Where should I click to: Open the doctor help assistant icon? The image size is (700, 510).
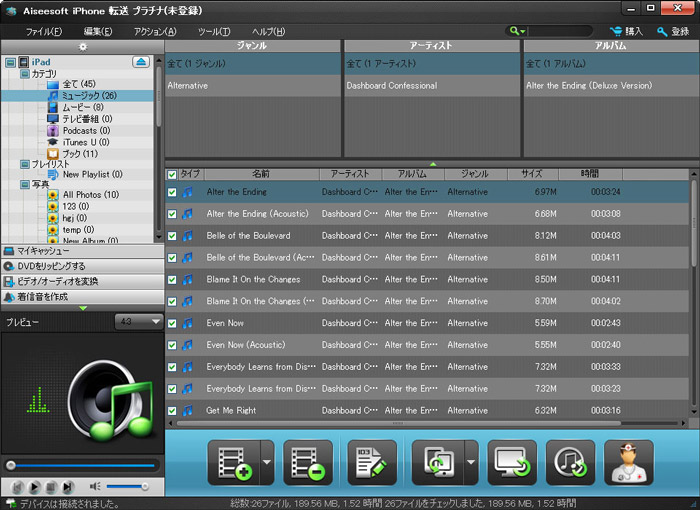[629, 463]
